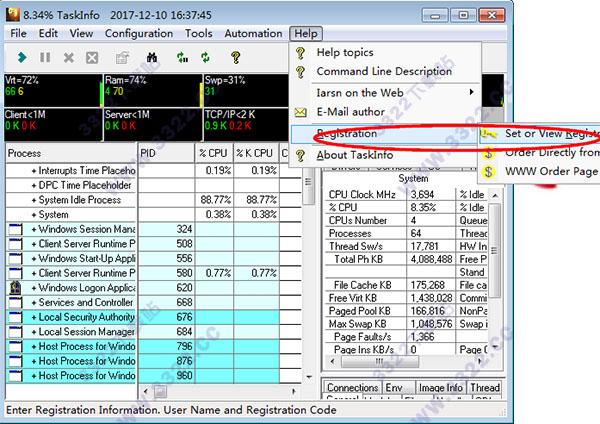Click the Ram=74% usage graph panel

150,90
